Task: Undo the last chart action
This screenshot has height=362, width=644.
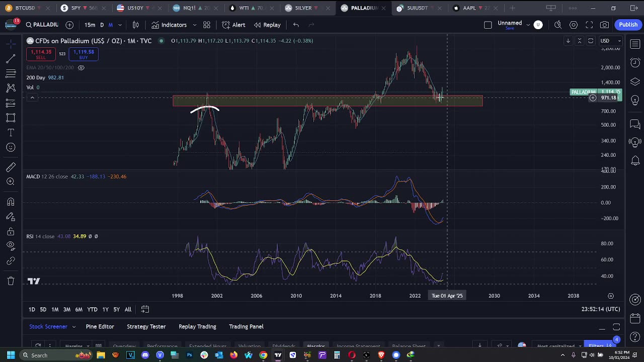Action: coord(296,25)
